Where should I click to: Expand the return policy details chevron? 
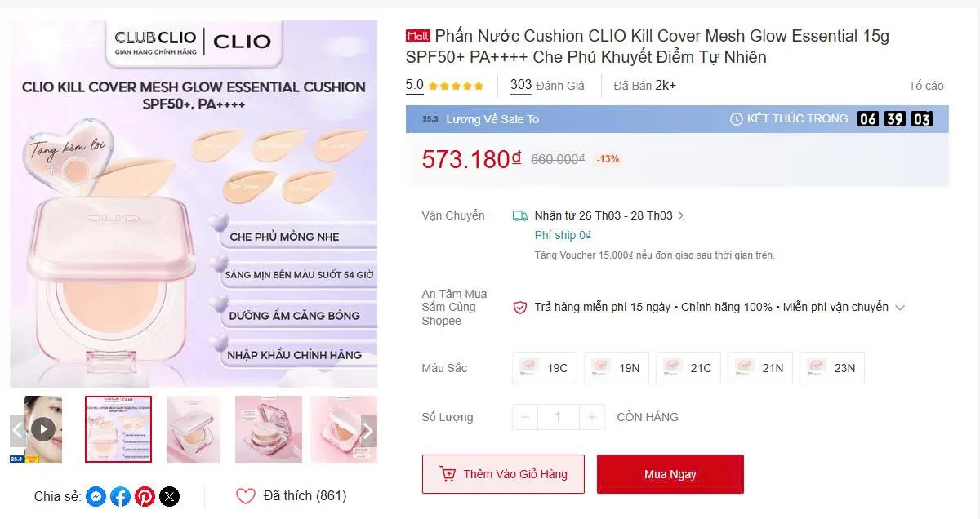[900, 308]
